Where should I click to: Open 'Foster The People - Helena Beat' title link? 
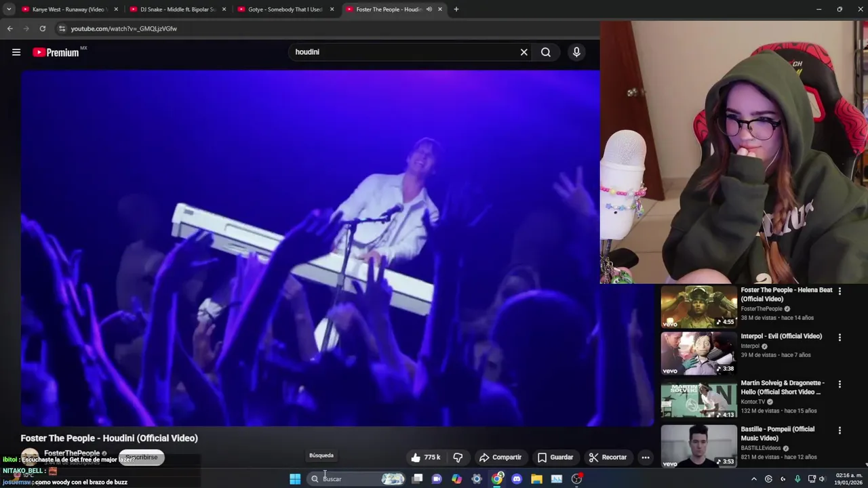[x=786, y=294]
